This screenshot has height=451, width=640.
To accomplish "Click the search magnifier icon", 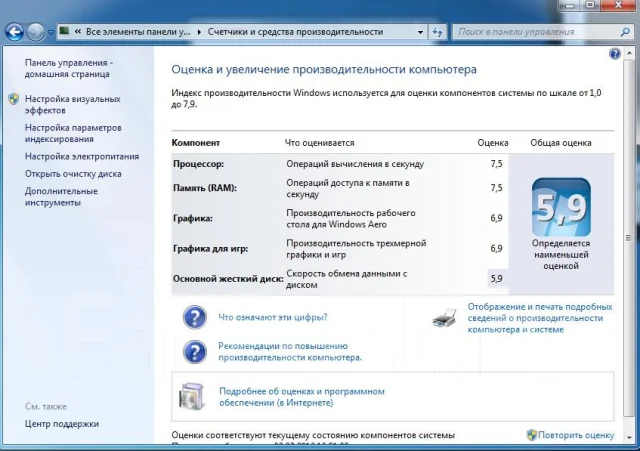I will [624, 32].
